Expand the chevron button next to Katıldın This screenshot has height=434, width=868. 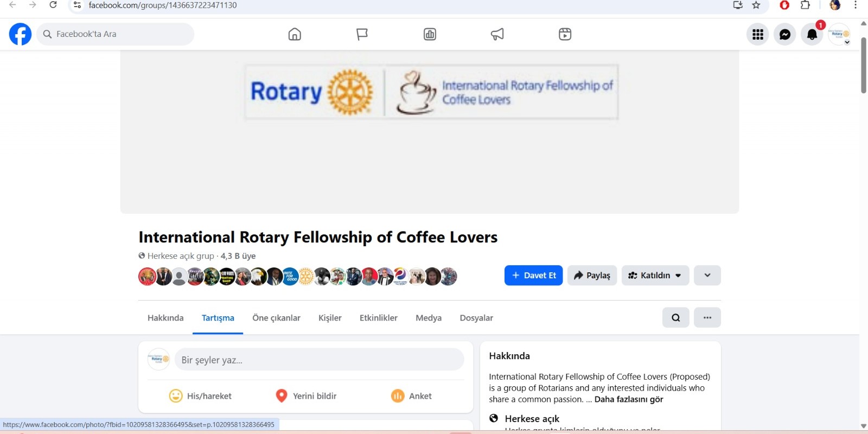click(x=707, y=275)
